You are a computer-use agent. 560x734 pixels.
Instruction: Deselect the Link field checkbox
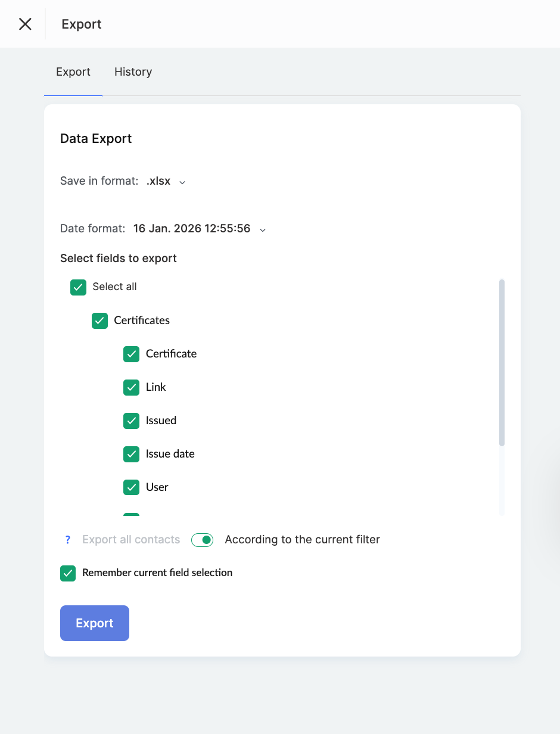tap(131, 387)
